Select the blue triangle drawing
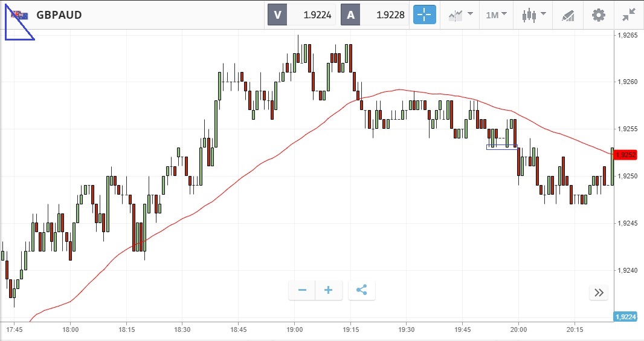This screenshot has width=644, height=341. click(x=13, y=31)
